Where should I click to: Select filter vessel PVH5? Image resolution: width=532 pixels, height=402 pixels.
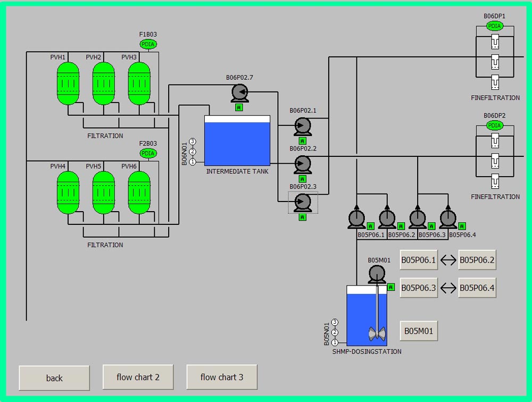[103, 193]
